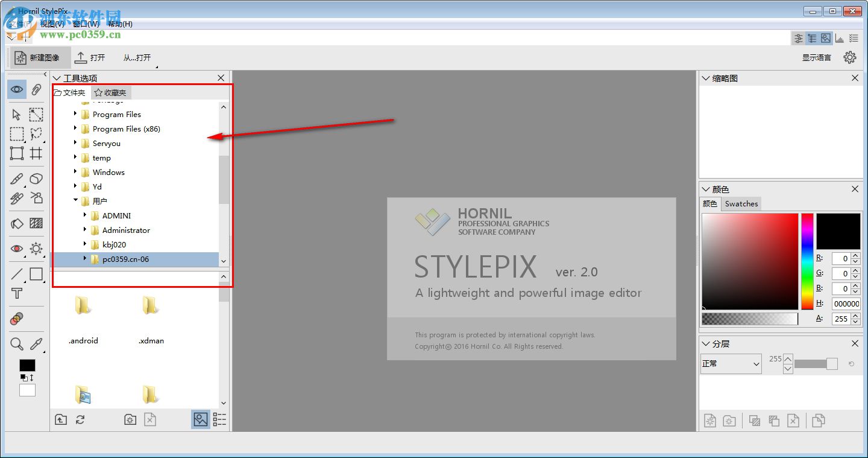The width and height of the screenshot is (868, 458).
Task: Click the delete layer icon with an X
Action: [793, 421]
